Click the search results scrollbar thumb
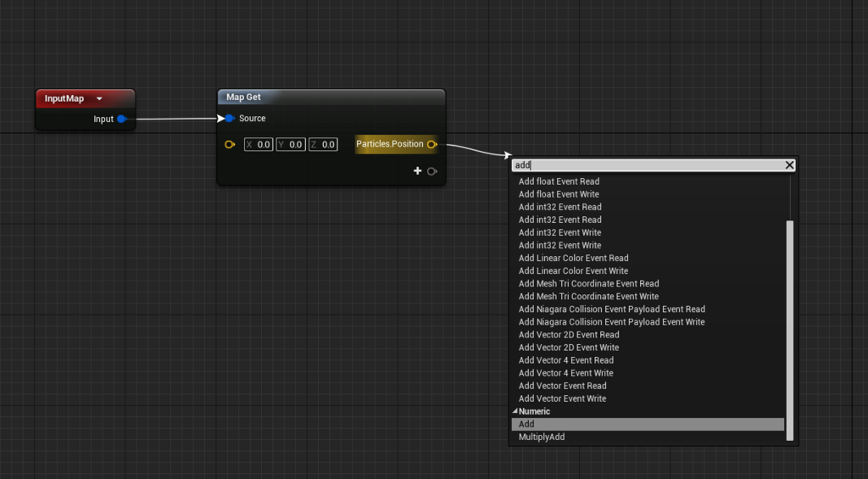The image size is (868, 479). point(790,331)
